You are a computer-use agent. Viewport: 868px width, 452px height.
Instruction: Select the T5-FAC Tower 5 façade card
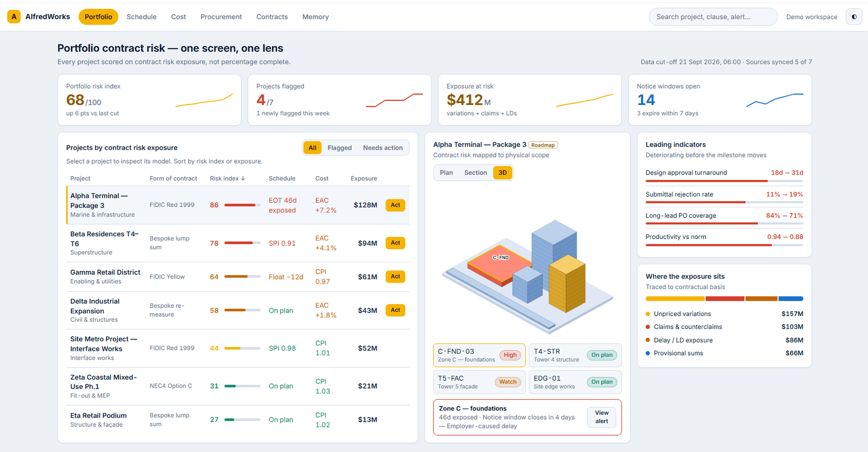click(479, 382)
